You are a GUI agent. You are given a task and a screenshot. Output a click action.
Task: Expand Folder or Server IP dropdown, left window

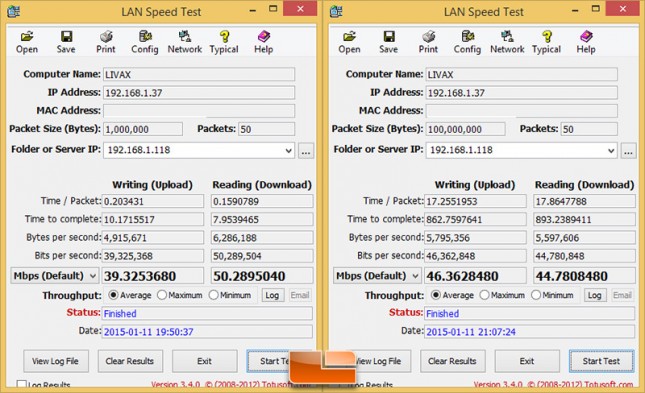pyautogui.click(x=288, y=151)
